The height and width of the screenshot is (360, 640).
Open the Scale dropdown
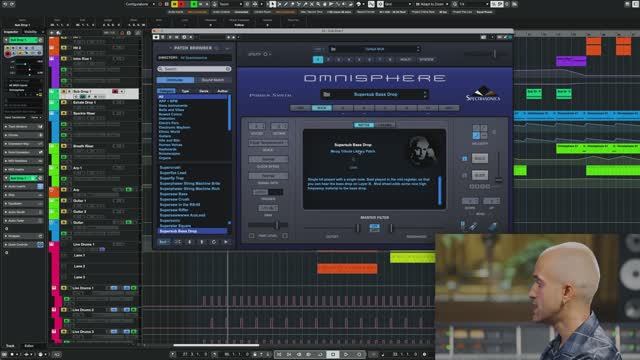coord(268,143)
